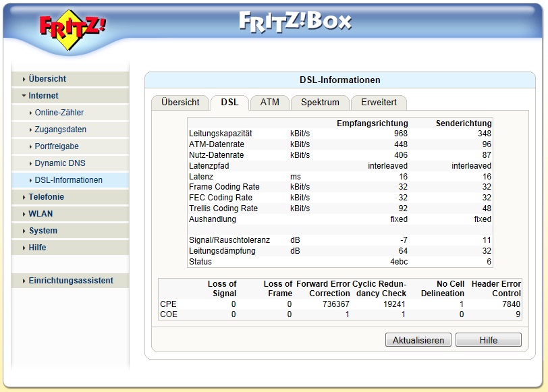Go to Zugangsdaten settings
The image size is (548, 392).
tap(70, 130)
